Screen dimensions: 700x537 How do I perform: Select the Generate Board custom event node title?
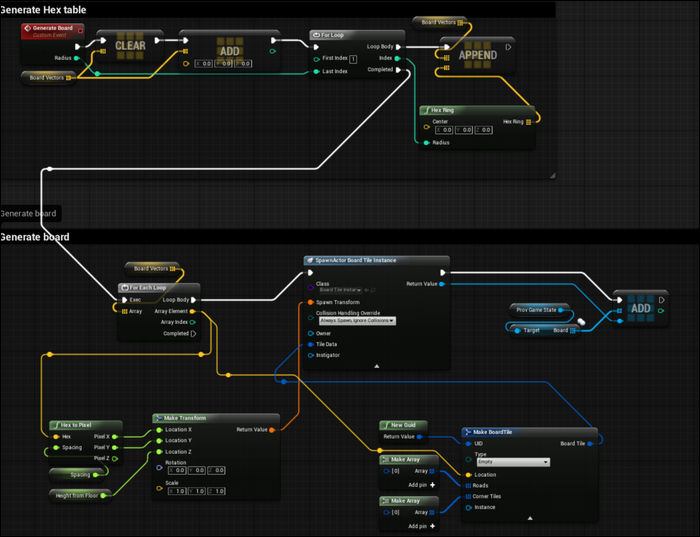point(52,28)
